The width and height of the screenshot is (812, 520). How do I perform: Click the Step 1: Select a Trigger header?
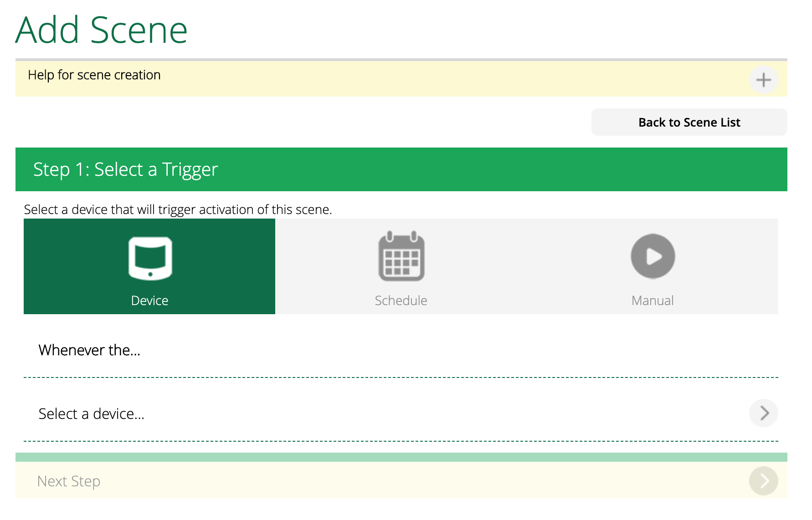(126, 169)
